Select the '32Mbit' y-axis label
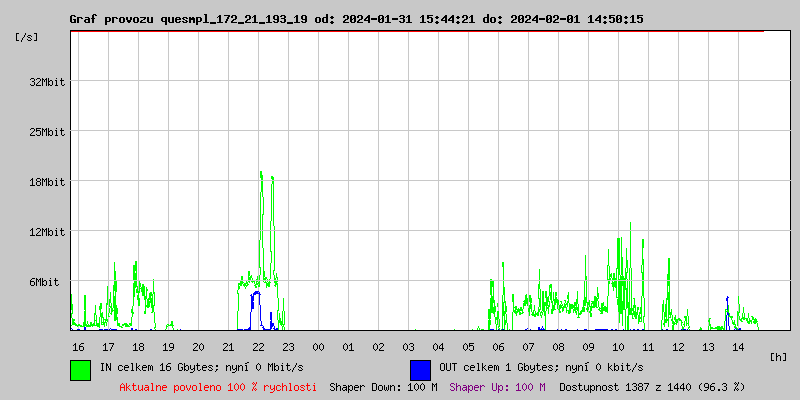The height and width of the screenshot is (400, 800). click(x=47, y=82)
